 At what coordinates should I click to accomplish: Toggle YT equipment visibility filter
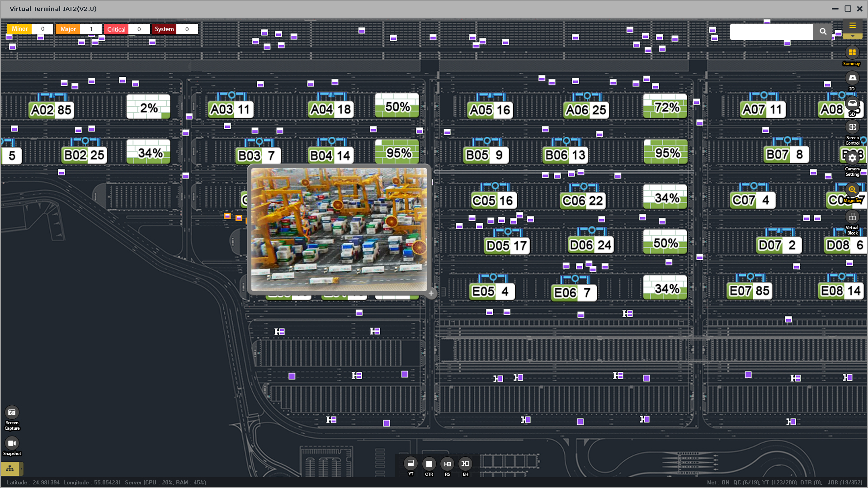[x=410, y=464]
